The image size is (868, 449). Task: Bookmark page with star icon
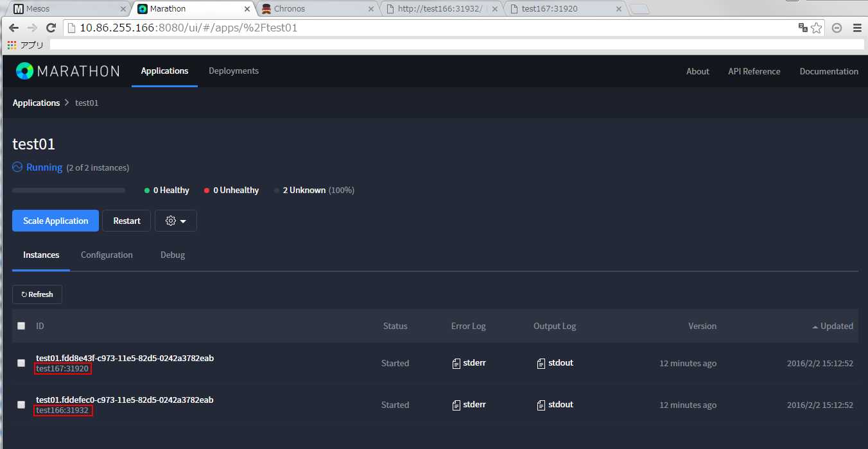tap(816, 28)
